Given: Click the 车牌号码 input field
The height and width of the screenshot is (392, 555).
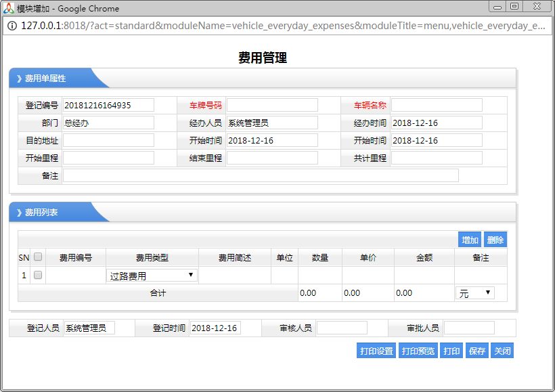Looking at the screenshot, I should click(272, 105).
